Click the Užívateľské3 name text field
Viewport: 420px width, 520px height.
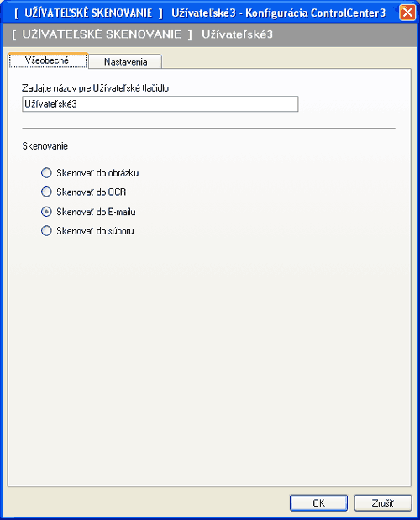coord(160,104)
